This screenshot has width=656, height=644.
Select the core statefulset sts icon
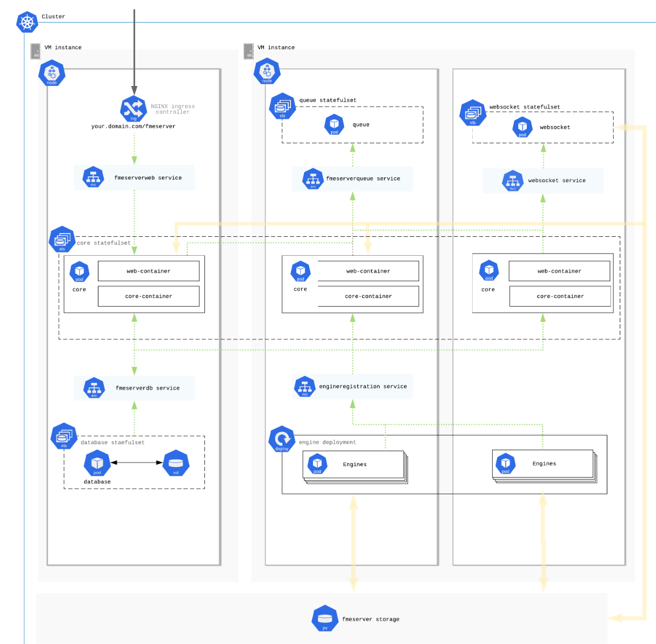[x=62, y=239]
